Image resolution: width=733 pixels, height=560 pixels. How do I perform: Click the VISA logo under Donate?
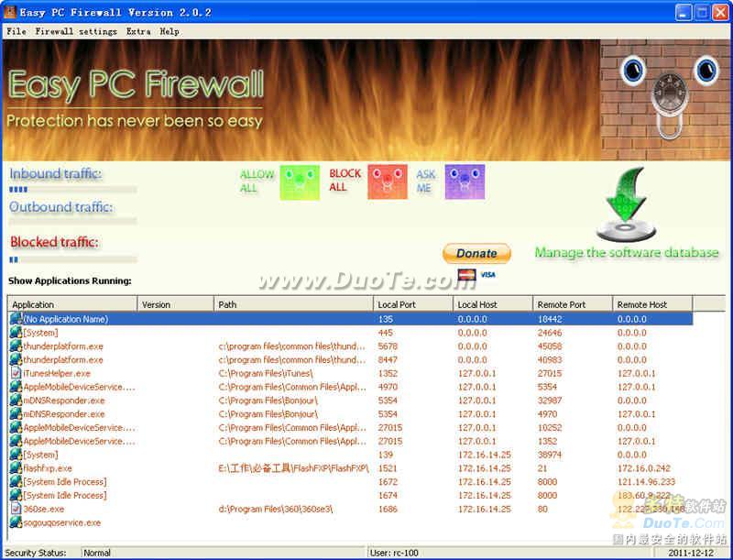(487, 274)
